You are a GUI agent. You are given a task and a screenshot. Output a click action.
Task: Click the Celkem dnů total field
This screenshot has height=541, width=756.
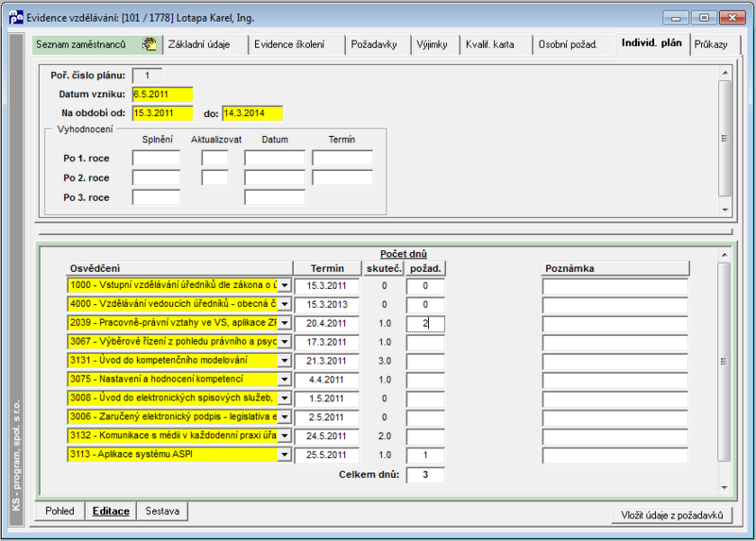[x=425, y=475]
